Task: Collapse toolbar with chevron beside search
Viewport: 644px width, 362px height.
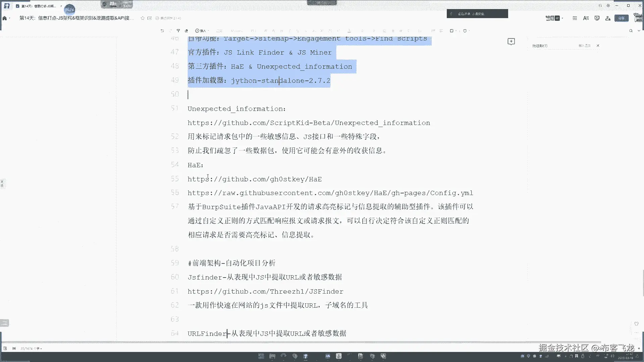Action: (639, 31)
